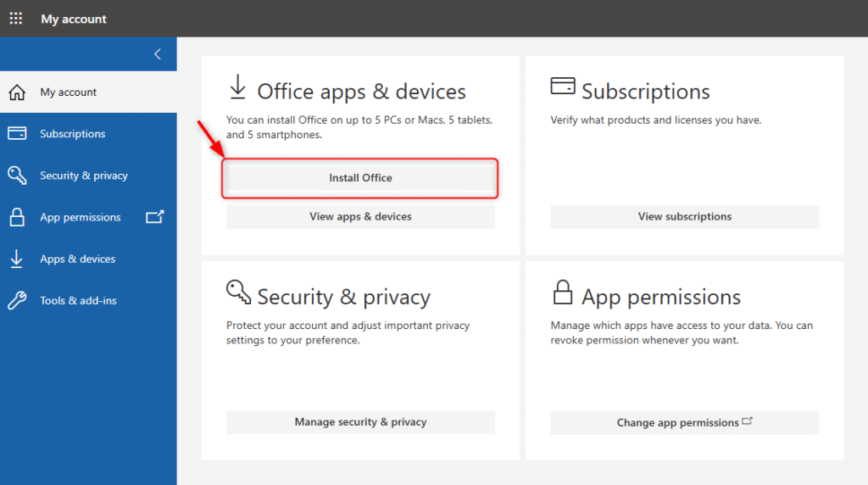The width and height of the screenshot is (868, 485).
Task: Open the app launcher waffle icon
Action: click(16, 19)
